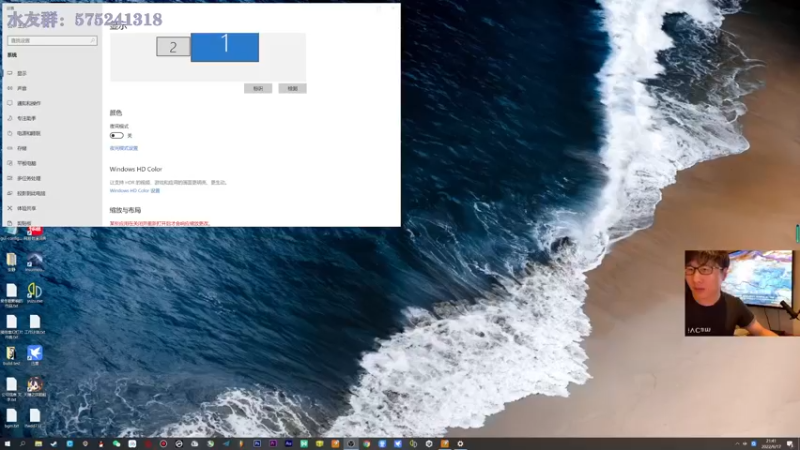The image size is (800, 450).
Task: Open Google Chrome from the taskbar
Action: pyautogui.click(x=366, y=444)
